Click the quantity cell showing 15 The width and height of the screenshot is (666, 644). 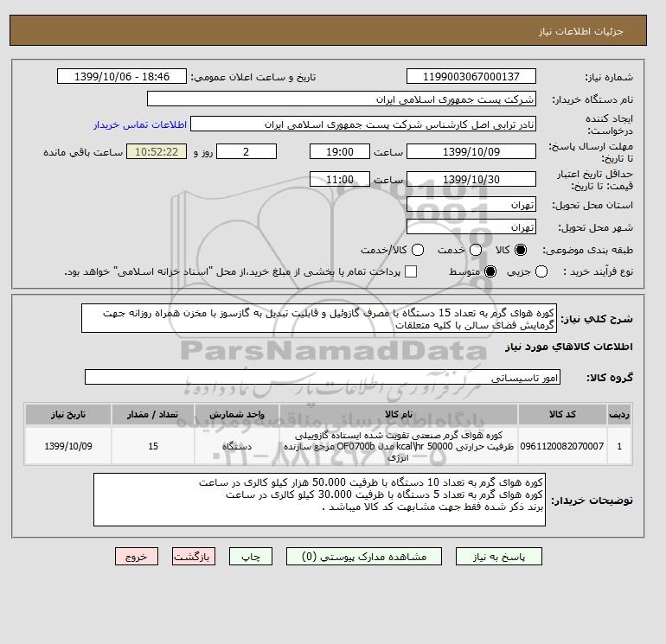click(153, 446)
